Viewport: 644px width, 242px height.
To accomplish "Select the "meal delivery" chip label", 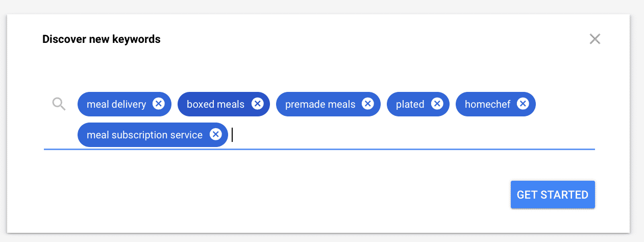I will click(x=116, y=104).
